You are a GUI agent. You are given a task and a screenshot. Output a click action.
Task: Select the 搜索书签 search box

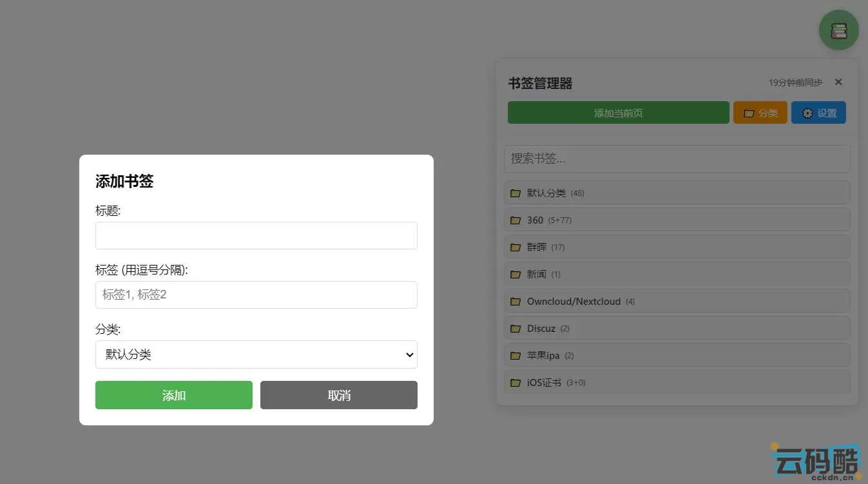[x=676, y=159]
